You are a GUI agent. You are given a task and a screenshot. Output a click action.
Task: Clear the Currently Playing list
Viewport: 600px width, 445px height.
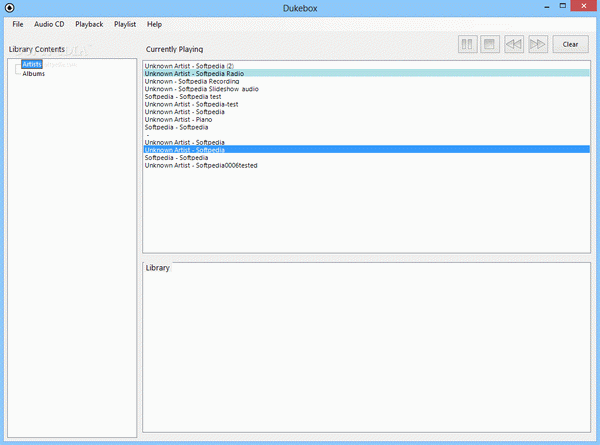[x=570, y=44]
